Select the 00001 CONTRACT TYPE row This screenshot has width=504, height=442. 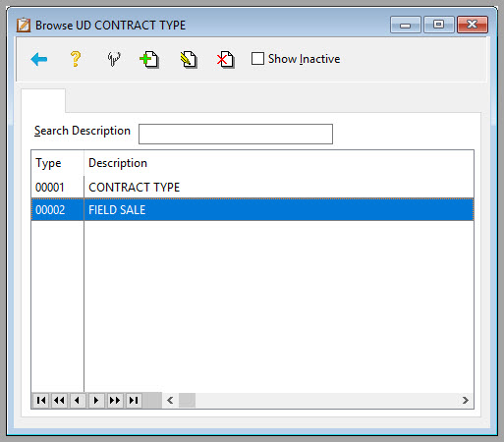click(252, 188)
